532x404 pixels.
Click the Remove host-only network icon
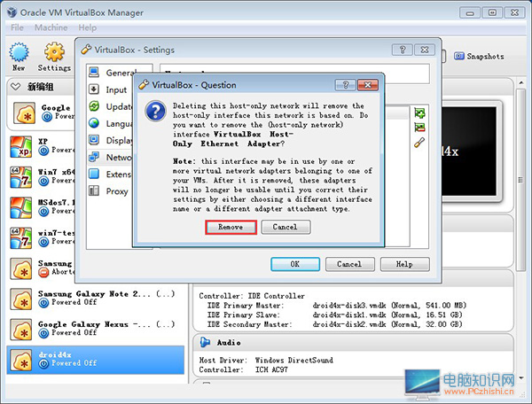tap(419, 128)
